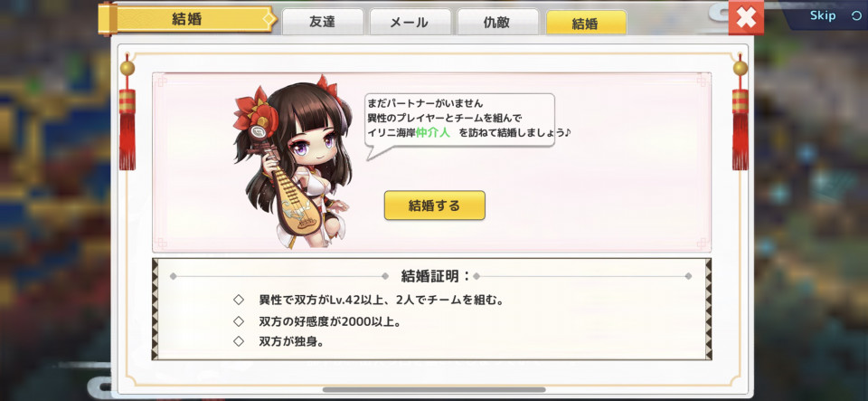
Task: Click the circular icon beside Skip
Action: 856,16
